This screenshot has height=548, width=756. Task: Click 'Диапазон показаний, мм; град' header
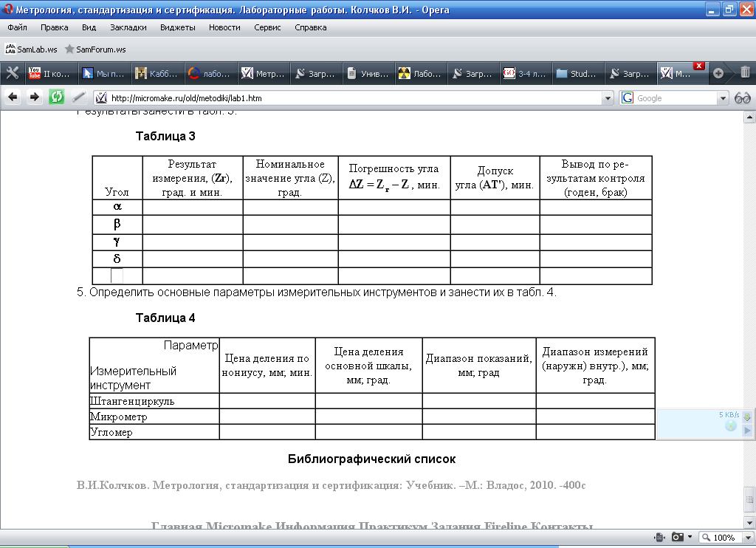[x=478, y=365]
